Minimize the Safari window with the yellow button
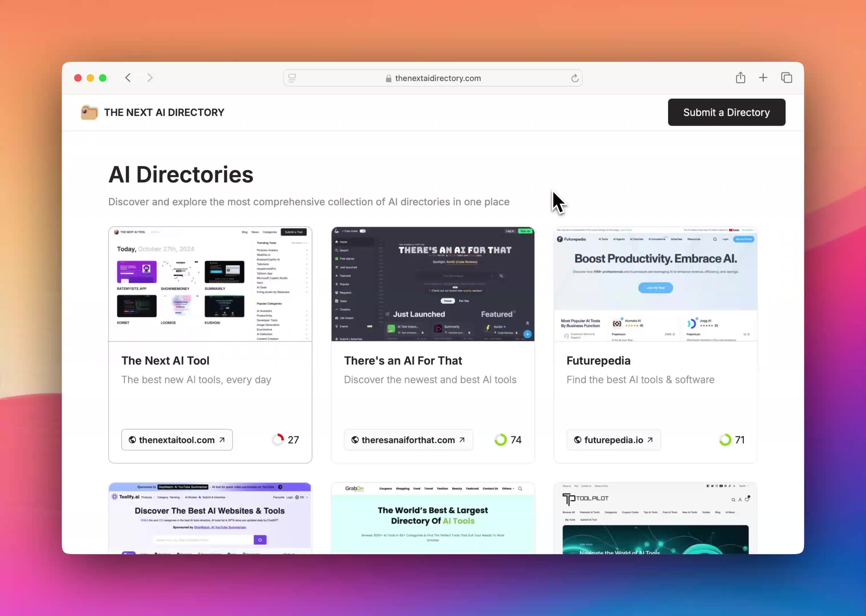 (x=90, y=78)
